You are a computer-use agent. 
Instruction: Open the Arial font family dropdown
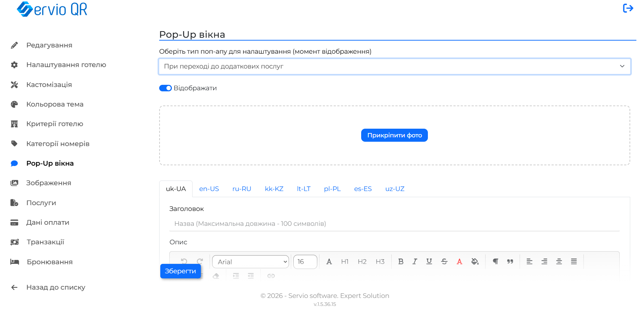click(251, 262)
